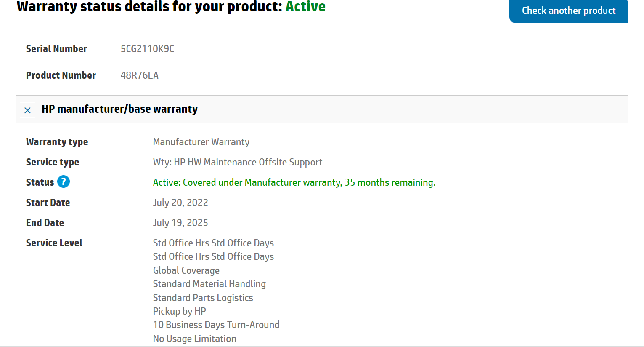644x347 pixels.
Task: Select the Manufacturer Warranty value text
Action: [x=201, y=142]
